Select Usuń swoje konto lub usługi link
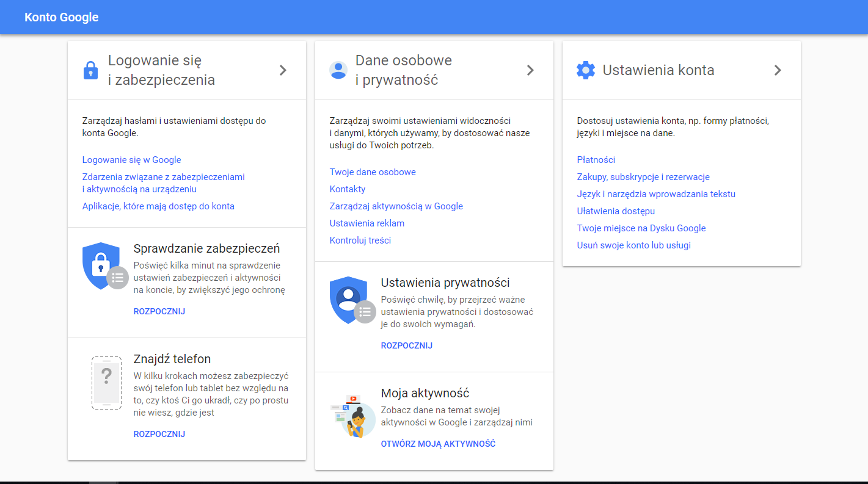 click(x=633, y=245)
